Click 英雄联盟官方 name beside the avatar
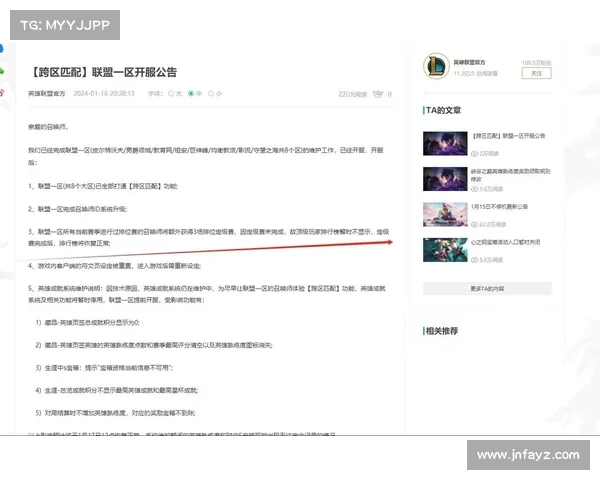 [x=470, y=62]
